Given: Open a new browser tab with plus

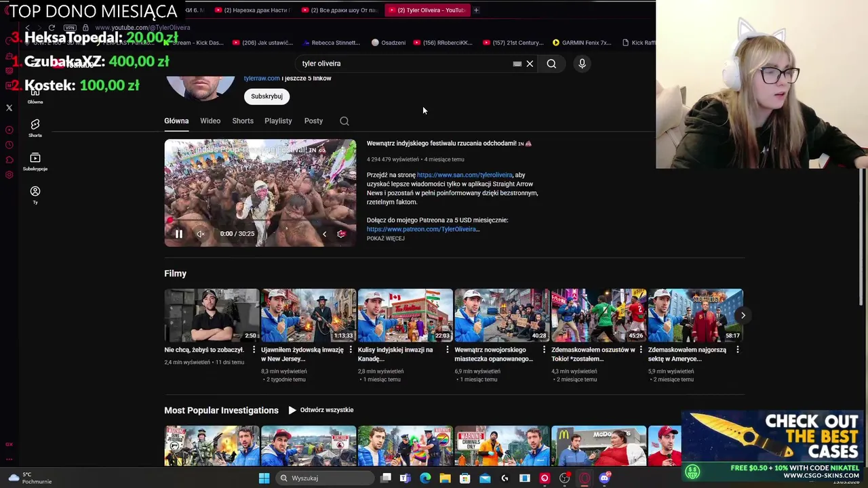Looking at the screenshot, I should coord(476,10).
